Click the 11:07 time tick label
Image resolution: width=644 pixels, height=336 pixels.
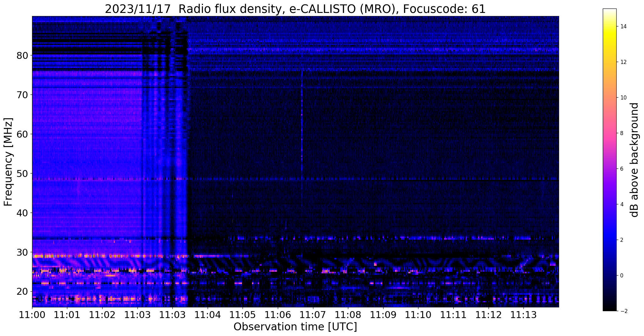(x=313, y=315)
